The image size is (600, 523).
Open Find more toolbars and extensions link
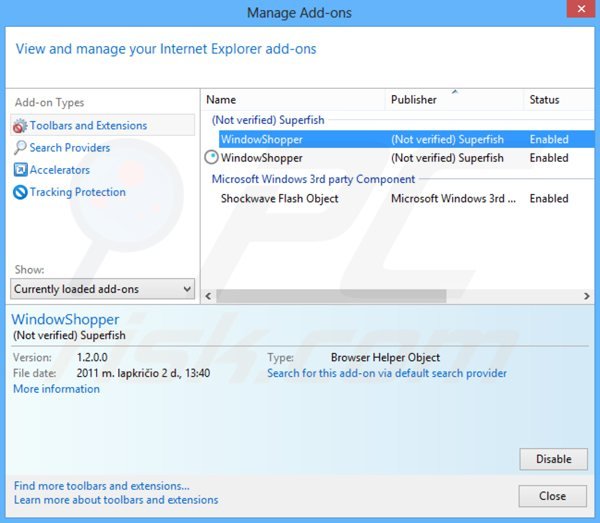[x=102, y=486]
